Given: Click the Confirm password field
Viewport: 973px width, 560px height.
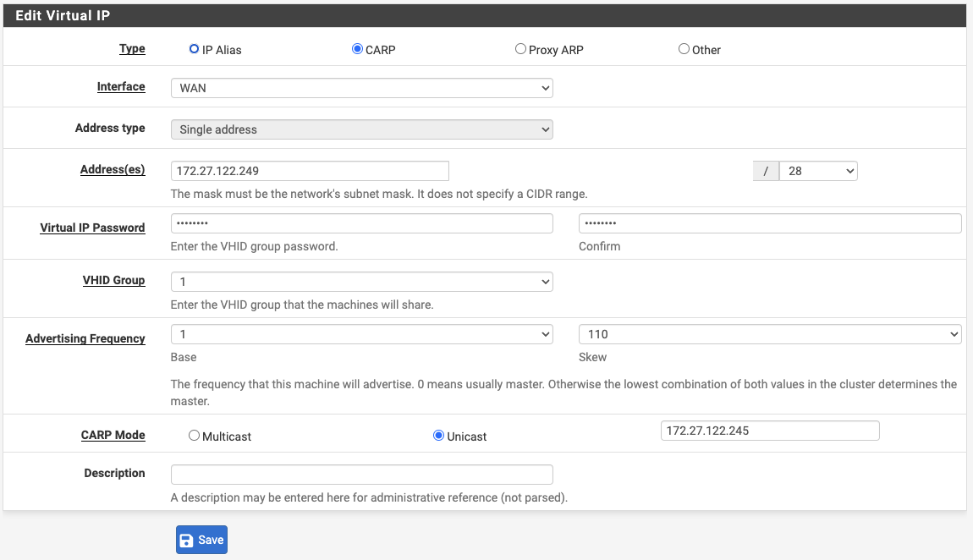Looking at the screenshot, I should coord(769,223).
